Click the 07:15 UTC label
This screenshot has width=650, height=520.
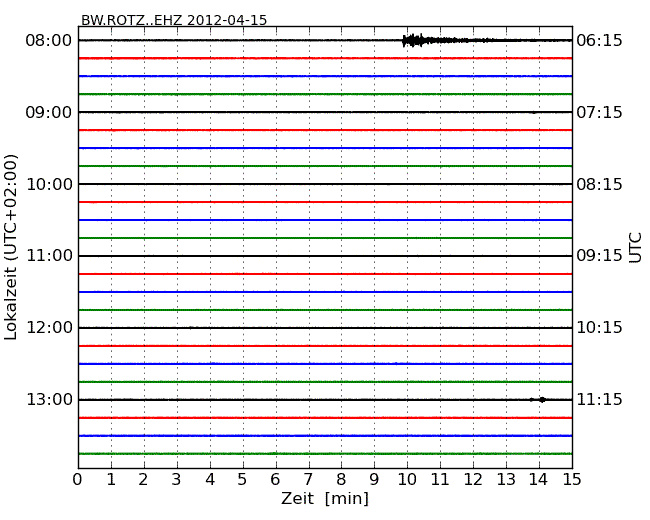[x=599, y=112]
